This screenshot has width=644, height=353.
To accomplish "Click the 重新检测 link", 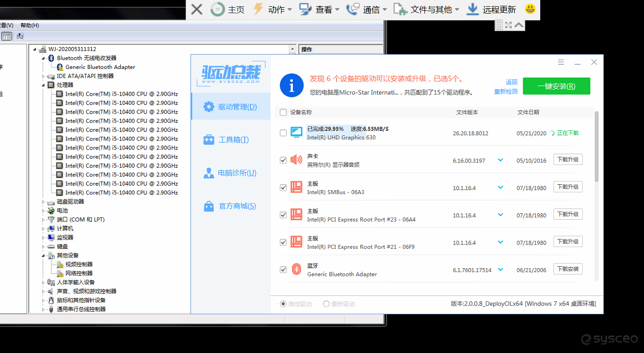I will 505,91.
